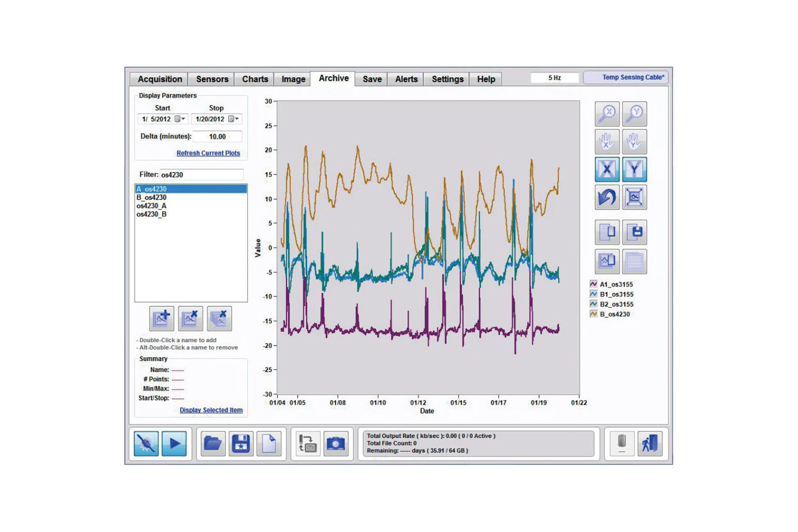The image size is (798, 532).
Task: Click the remove plot icon below list
Action: [190, 318]
